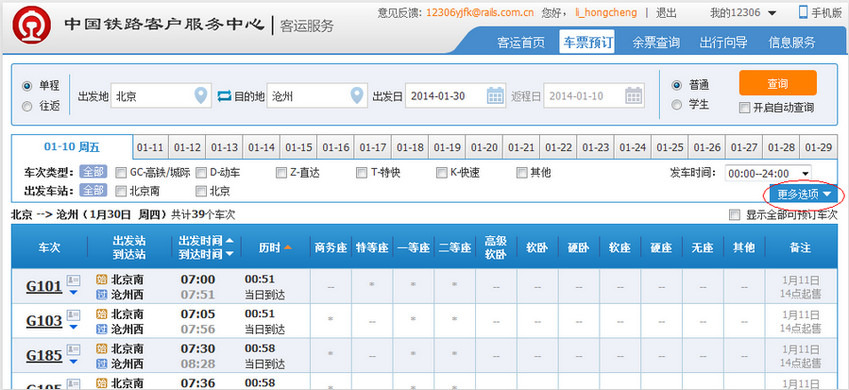Click li_hongcheng username link
Viewport: 849px width, 390px height.
point(606,12)
